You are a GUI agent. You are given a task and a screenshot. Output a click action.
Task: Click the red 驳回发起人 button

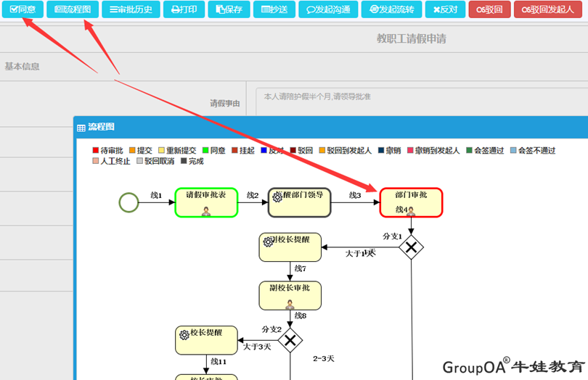pos(548,9)
